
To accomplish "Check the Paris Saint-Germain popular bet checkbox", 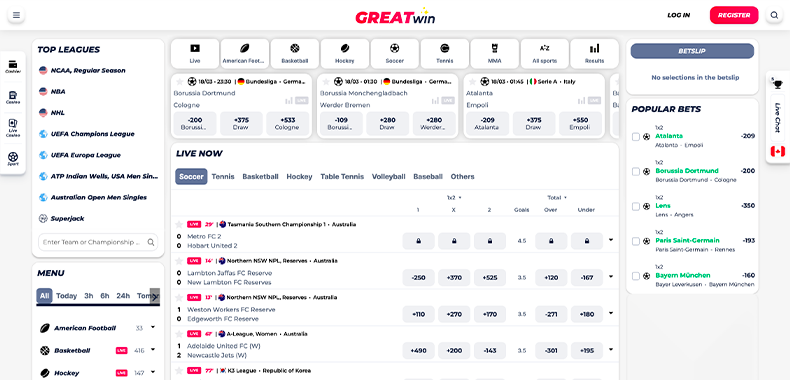I will (636, 241).
